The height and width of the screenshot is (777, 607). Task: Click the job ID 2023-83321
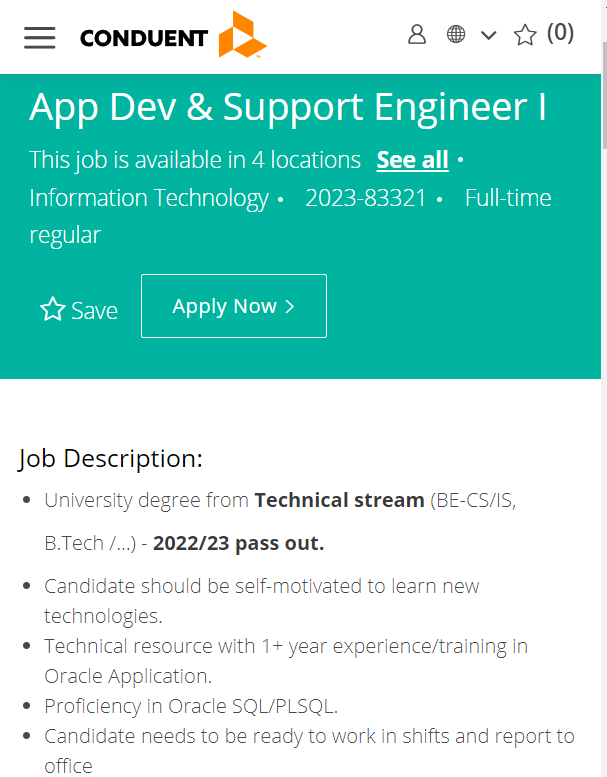tap(366, 198)
